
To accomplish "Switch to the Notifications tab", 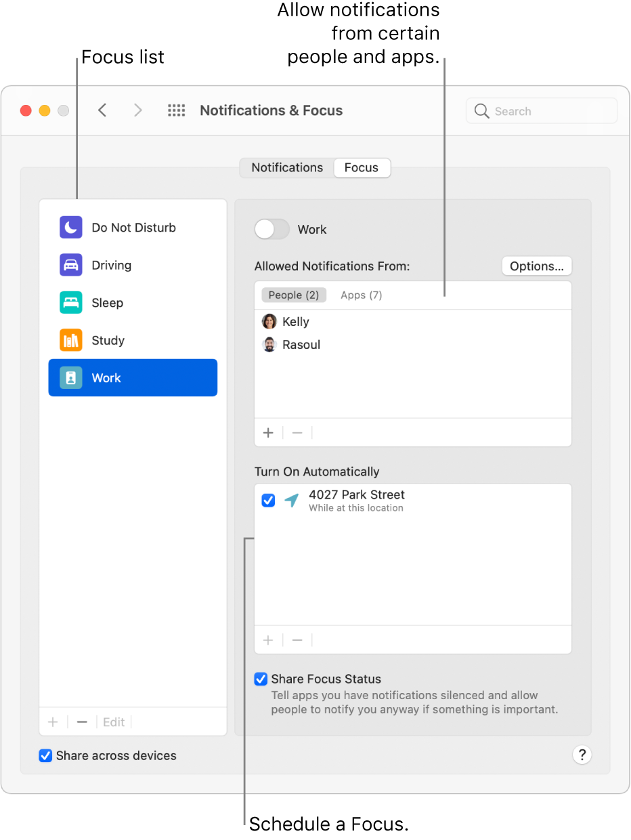I will 287,167.
